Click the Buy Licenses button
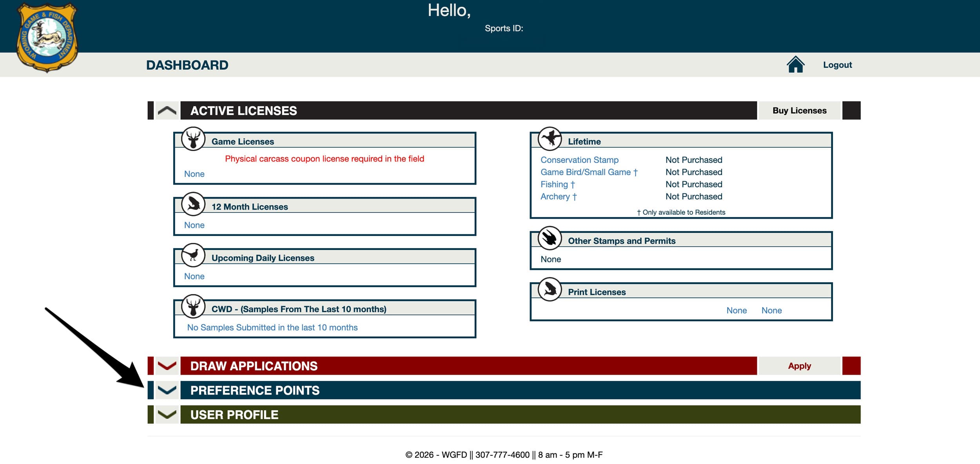 coord(799,111)
